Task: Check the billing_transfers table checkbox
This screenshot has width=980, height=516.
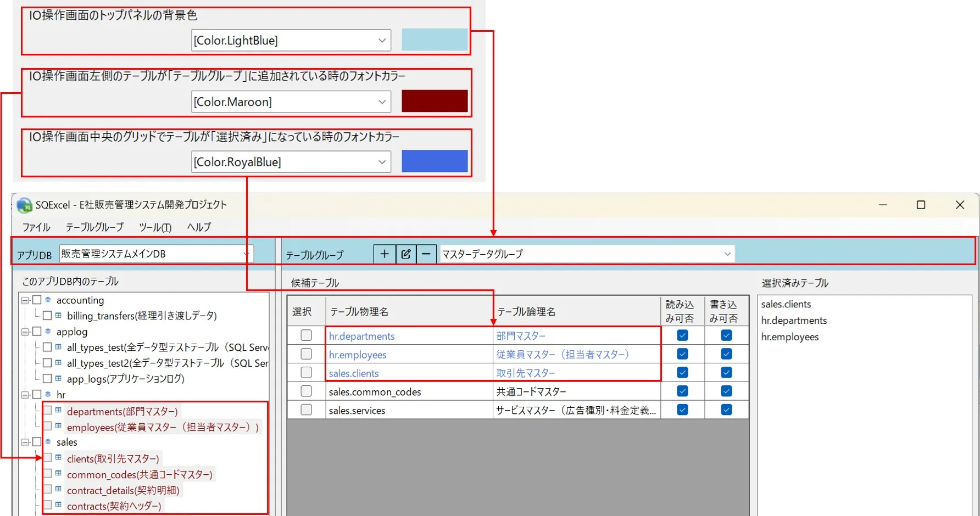Action: pyautogui.click(x=47, y=316)
